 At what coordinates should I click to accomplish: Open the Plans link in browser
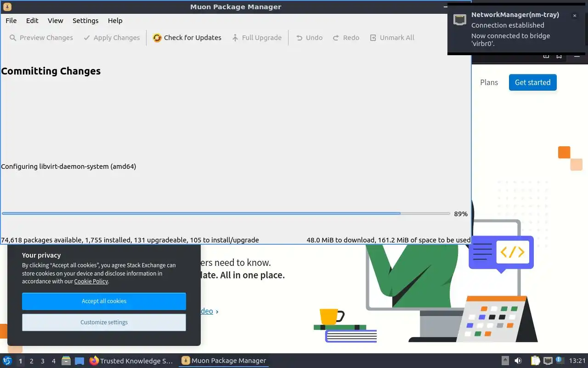point(489,82)
